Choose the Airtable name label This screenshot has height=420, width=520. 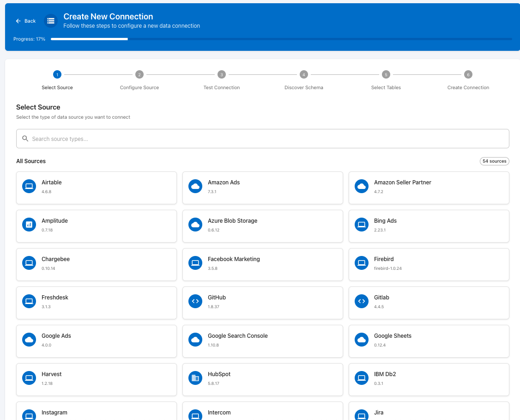(51, 183)
